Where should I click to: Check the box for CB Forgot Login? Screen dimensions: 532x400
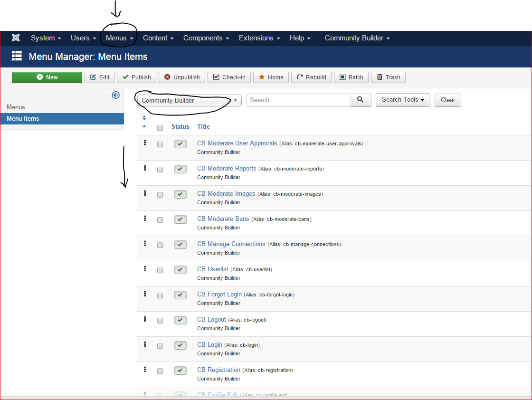pos(160,295)
